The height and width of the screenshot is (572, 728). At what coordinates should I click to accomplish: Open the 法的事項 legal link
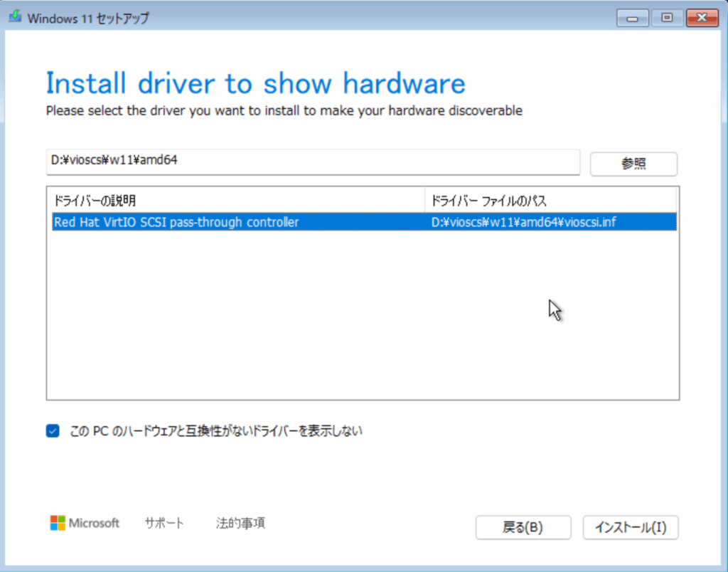240,523
